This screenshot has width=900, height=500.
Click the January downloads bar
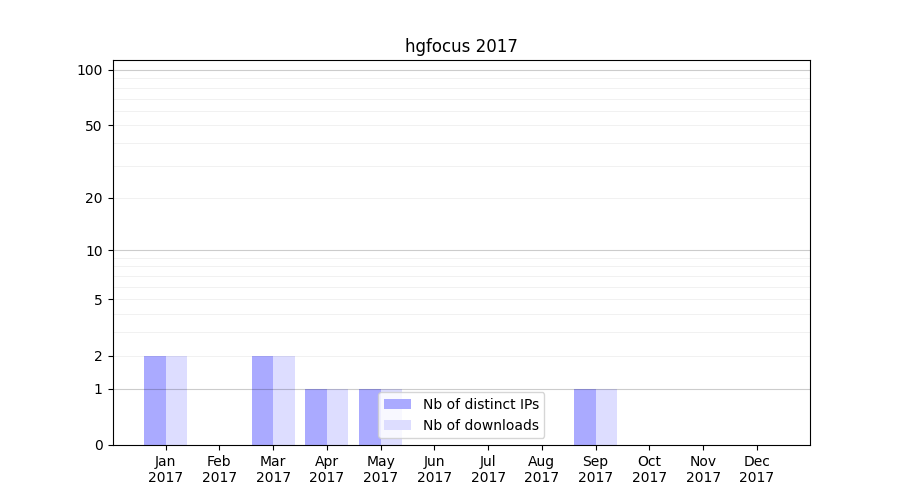point(176,400)
